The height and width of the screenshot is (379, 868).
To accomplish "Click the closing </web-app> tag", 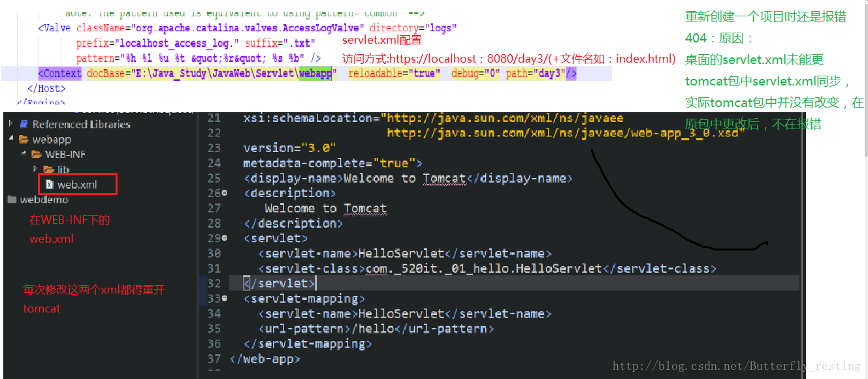I will [265, 359].
